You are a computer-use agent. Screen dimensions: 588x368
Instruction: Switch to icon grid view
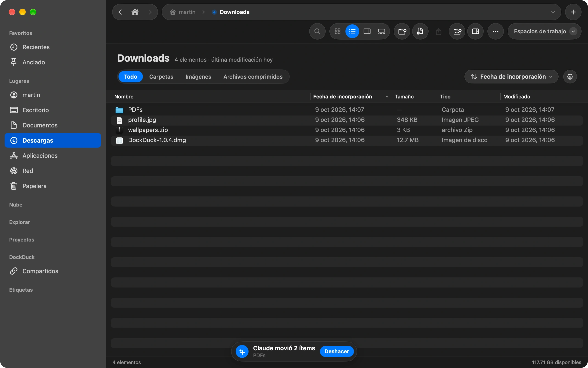click(x=337, y=32)
